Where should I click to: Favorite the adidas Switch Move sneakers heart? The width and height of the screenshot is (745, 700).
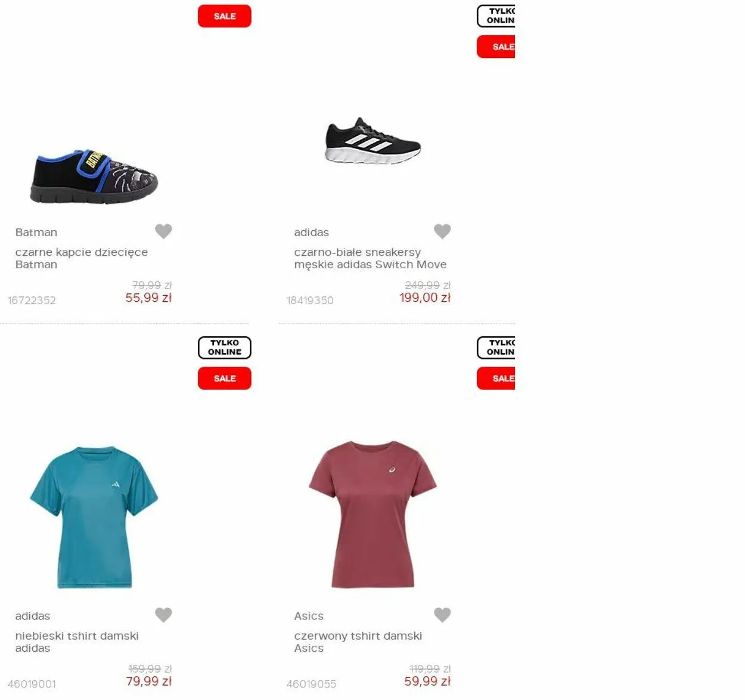tap(442, 231)
